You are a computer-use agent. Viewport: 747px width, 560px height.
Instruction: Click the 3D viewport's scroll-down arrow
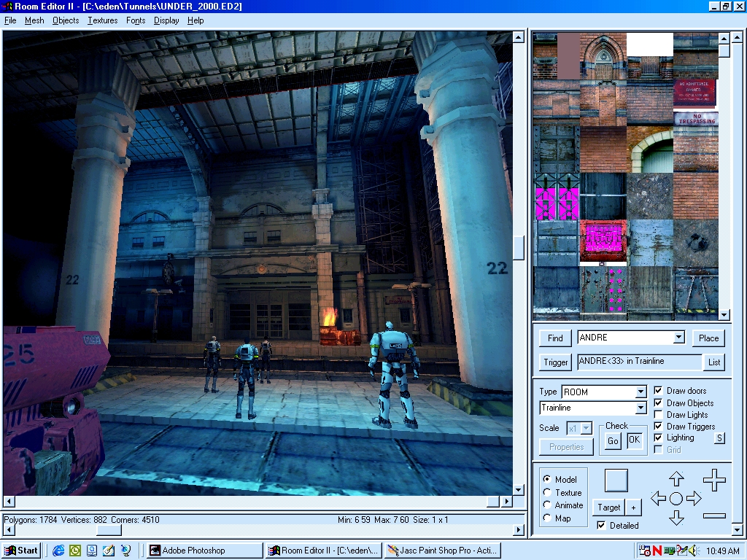pos(519,489)
